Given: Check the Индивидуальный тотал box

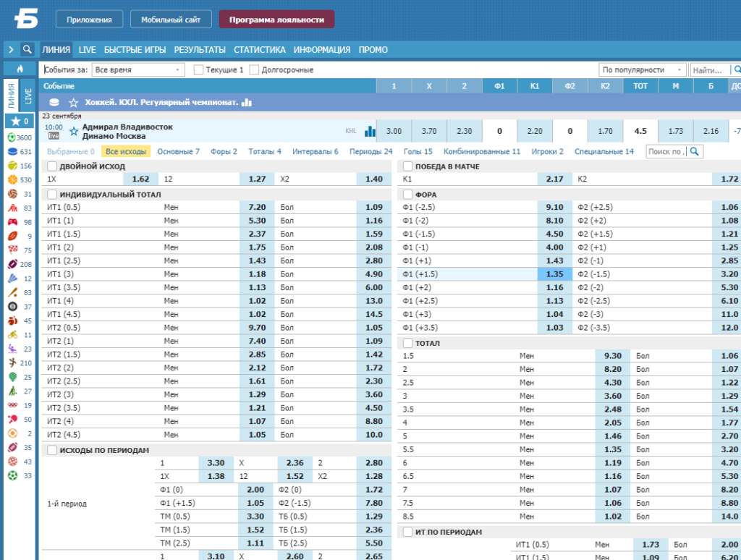Looking at the screenshot, I should [52, 194].
